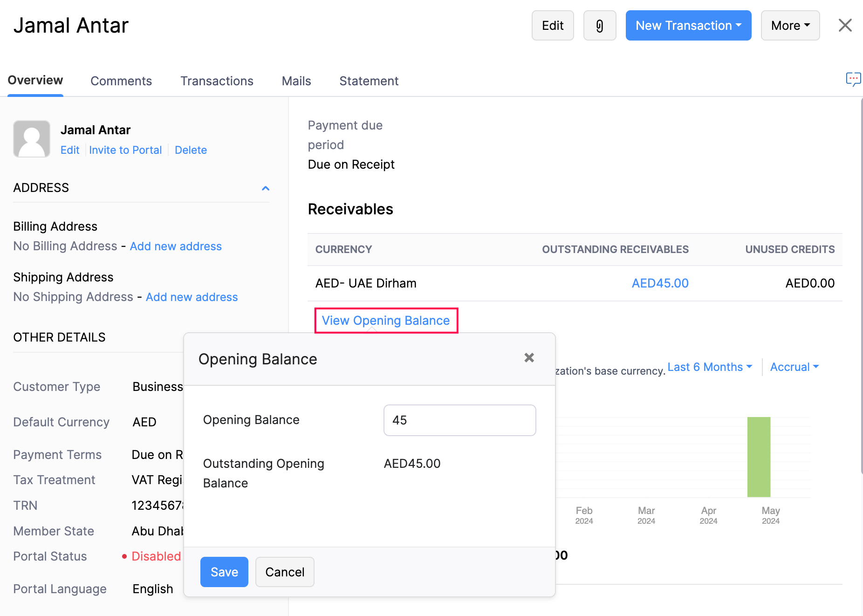Add new billing address

[176, 246]
